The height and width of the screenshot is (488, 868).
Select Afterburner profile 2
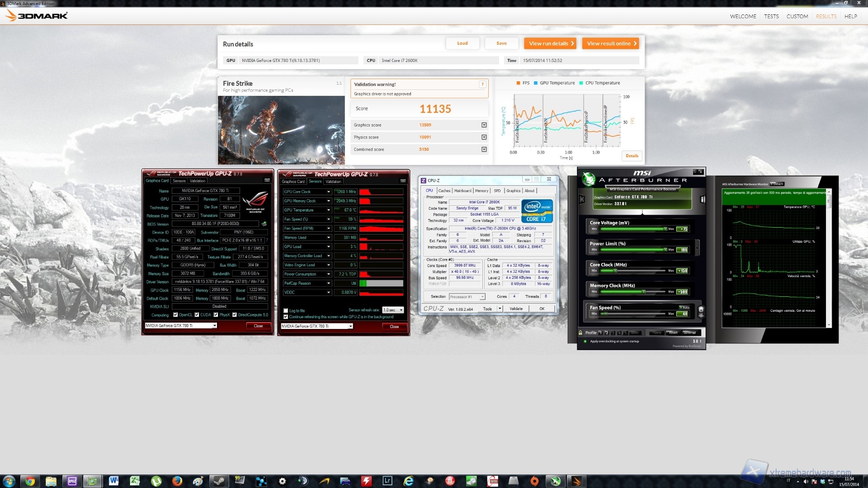tap(607, 333)
